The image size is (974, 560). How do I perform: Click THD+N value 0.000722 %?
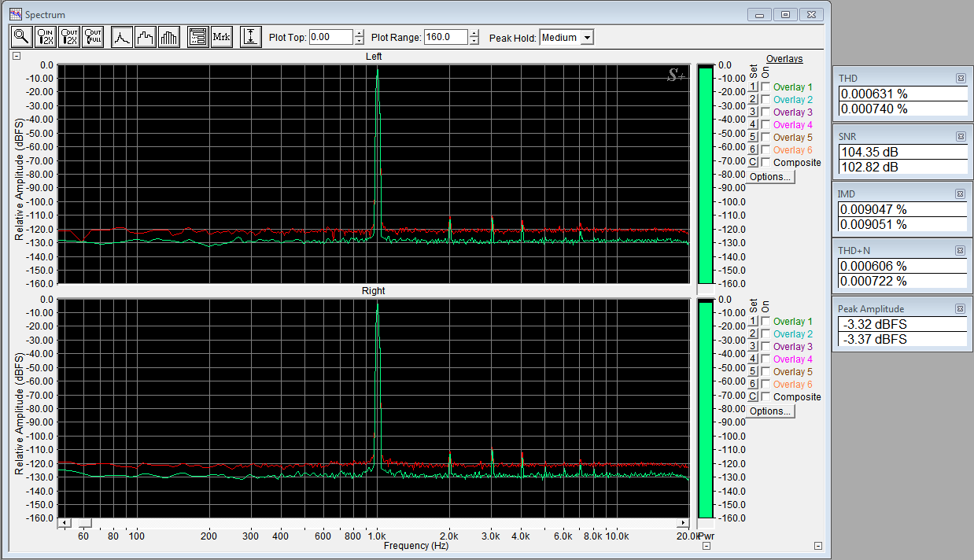tap(902, 281)
